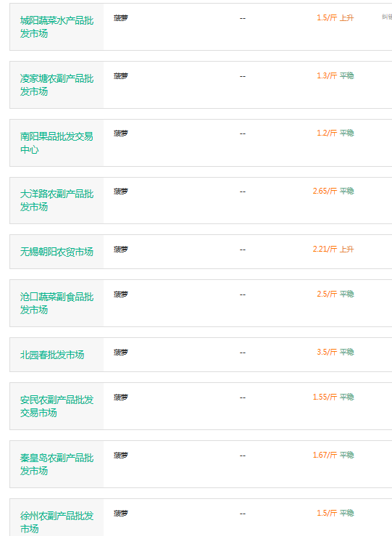
Task: Click the 1.67/斤 平稳 price entry
Action: click(333, 455)
